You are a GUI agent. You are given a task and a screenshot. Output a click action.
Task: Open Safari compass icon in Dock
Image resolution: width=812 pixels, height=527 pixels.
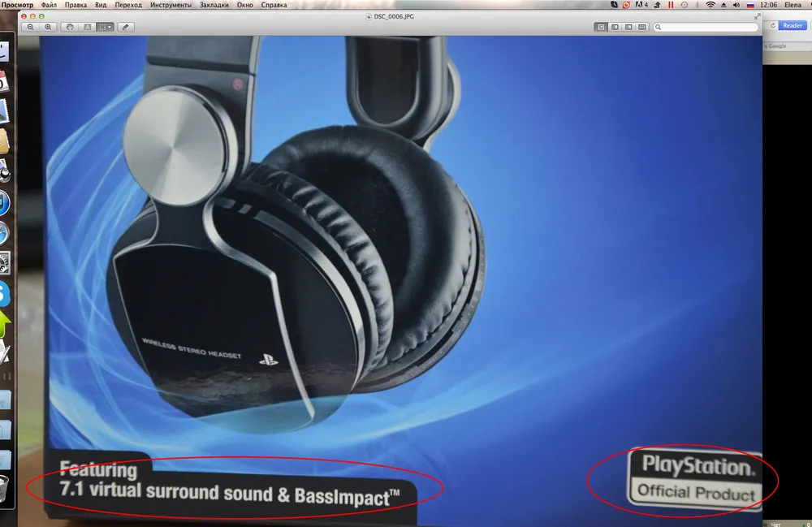3,234
